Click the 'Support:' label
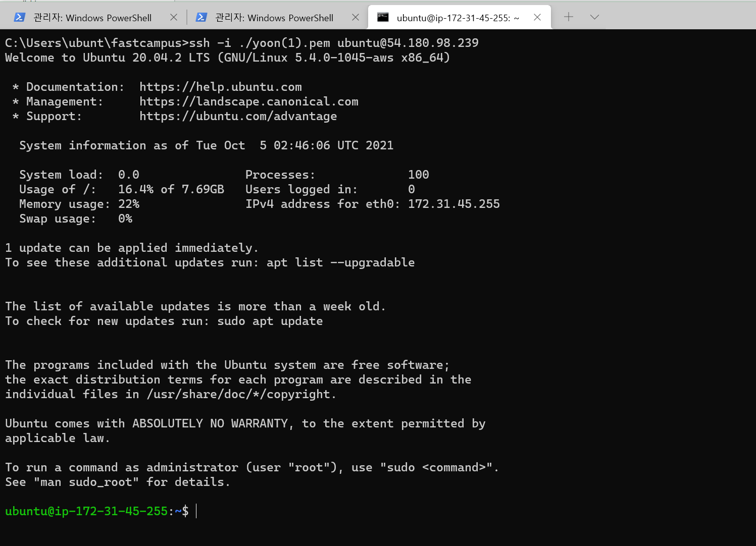The width and height of the screenshot is (756, 546). pyautogui.click(x=55, y=116)
